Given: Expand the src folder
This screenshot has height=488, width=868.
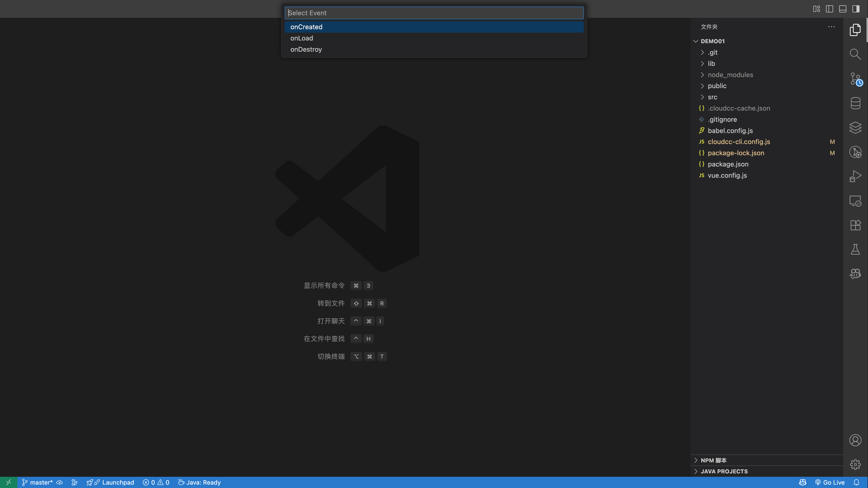Looking at the screenshot, I should (712, 97).
